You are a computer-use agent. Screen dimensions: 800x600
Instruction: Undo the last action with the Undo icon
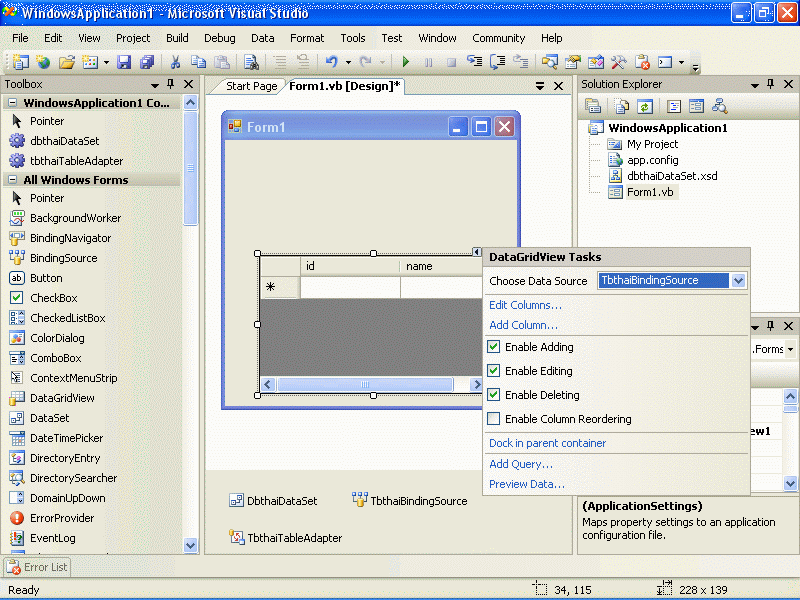[x=332, y=62]
